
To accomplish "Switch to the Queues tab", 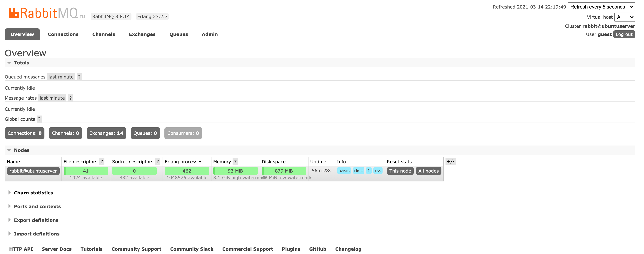I will (178, 34).
